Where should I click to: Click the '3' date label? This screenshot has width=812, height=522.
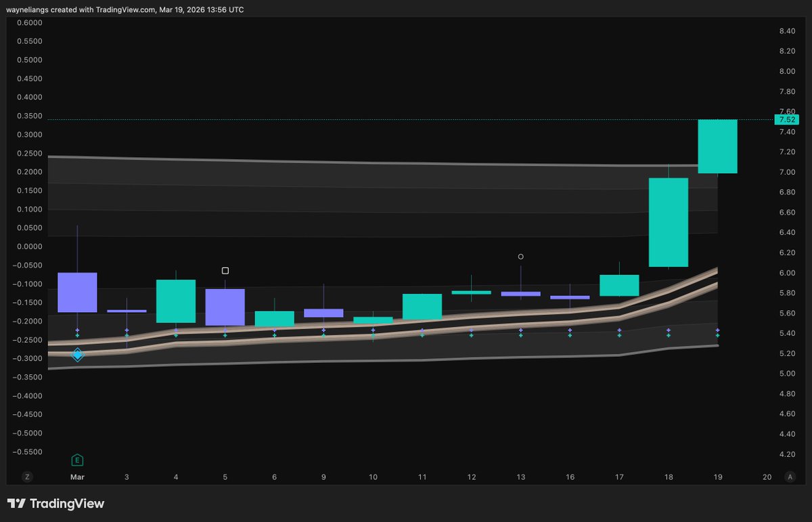point(127,477)
